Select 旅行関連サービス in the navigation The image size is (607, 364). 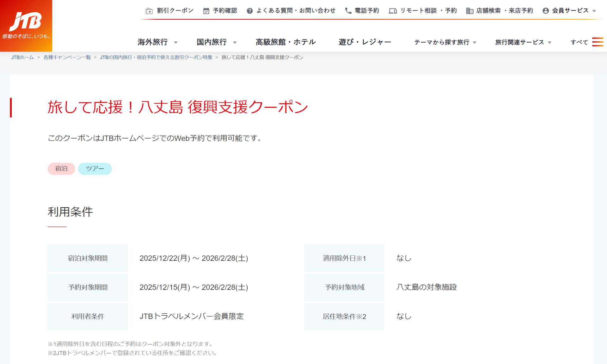point(519,42)
